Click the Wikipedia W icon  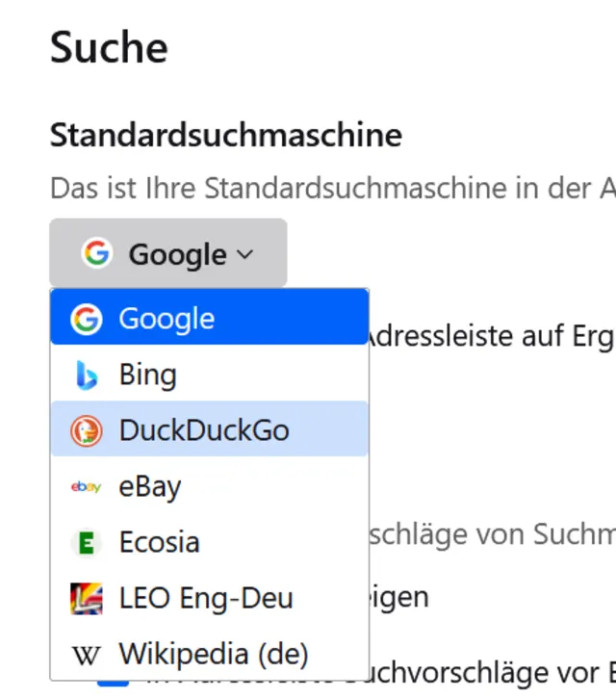click(86, 656)
